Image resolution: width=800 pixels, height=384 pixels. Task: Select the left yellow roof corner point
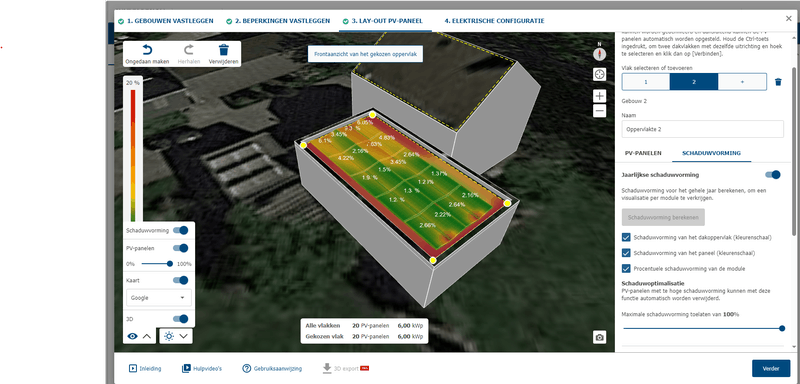[x=304, y=145]
